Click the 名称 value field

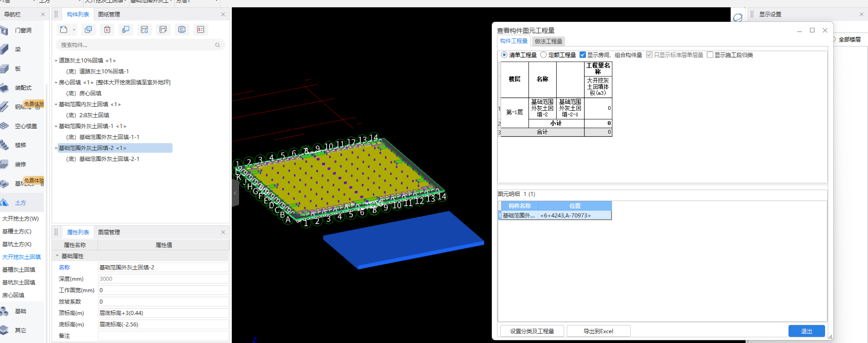tap(163, 267)
